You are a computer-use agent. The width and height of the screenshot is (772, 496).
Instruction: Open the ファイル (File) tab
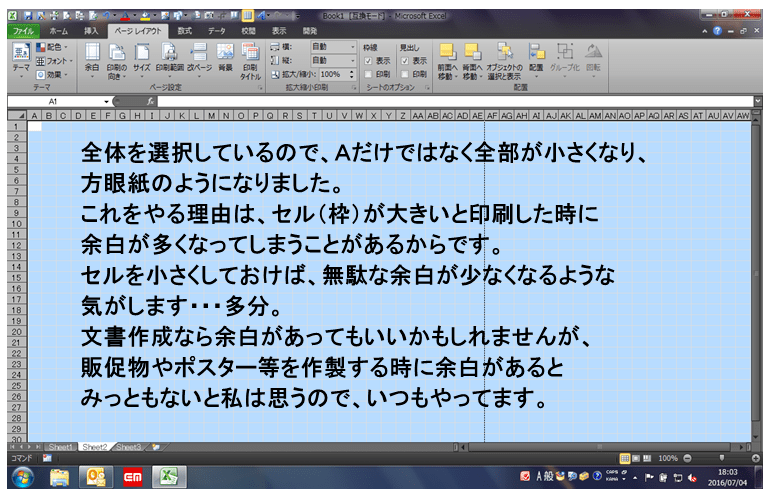(x=24, y=31)
